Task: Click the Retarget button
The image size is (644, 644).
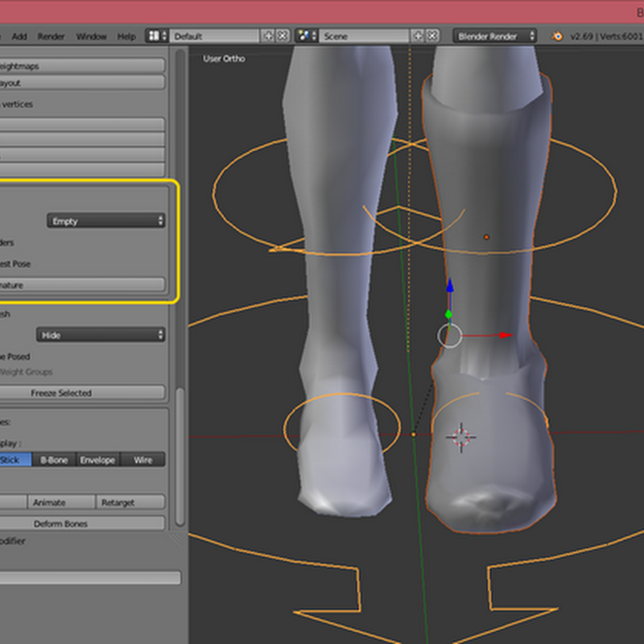Action: click(x=130, y=502)
